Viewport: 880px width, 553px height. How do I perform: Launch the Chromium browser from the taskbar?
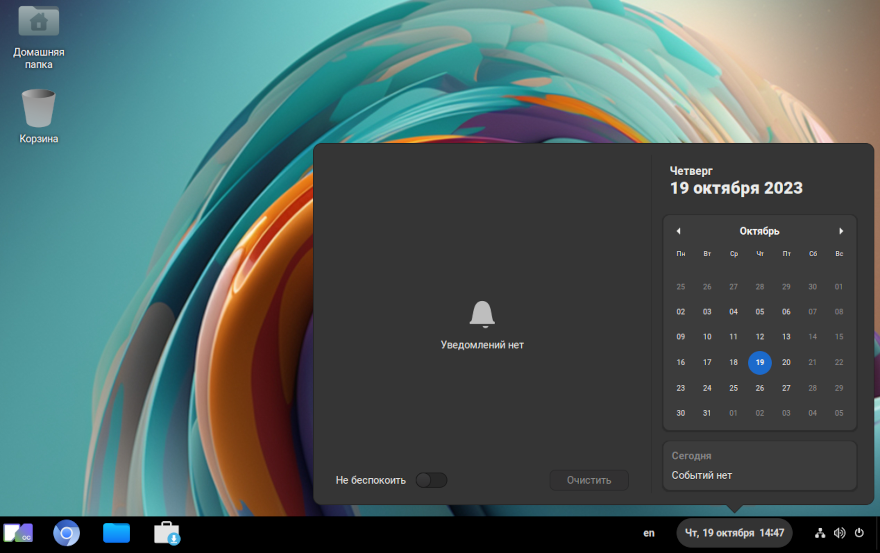67,533
